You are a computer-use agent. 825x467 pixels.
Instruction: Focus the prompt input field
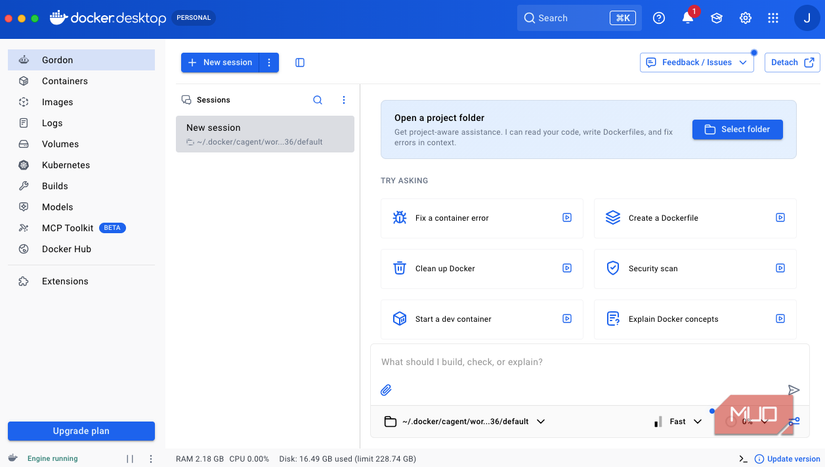point(589,362)
